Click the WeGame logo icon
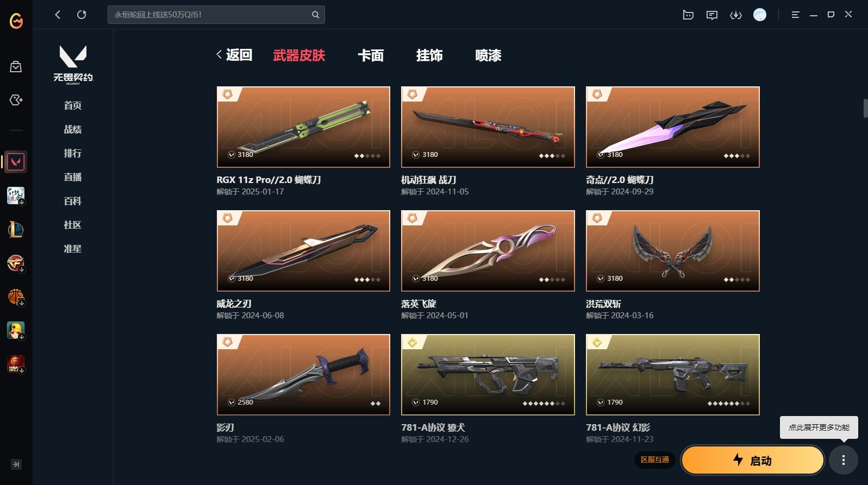 click(x=16, y=21)
